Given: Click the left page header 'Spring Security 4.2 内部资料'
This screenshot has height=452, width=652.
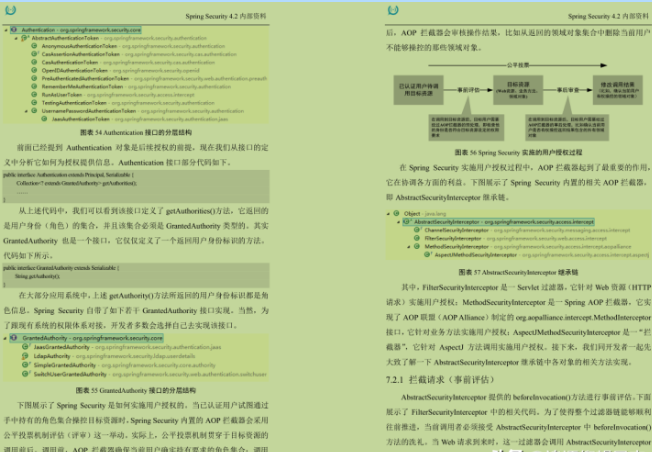Looking at the screenshot, I should (226, 16).
